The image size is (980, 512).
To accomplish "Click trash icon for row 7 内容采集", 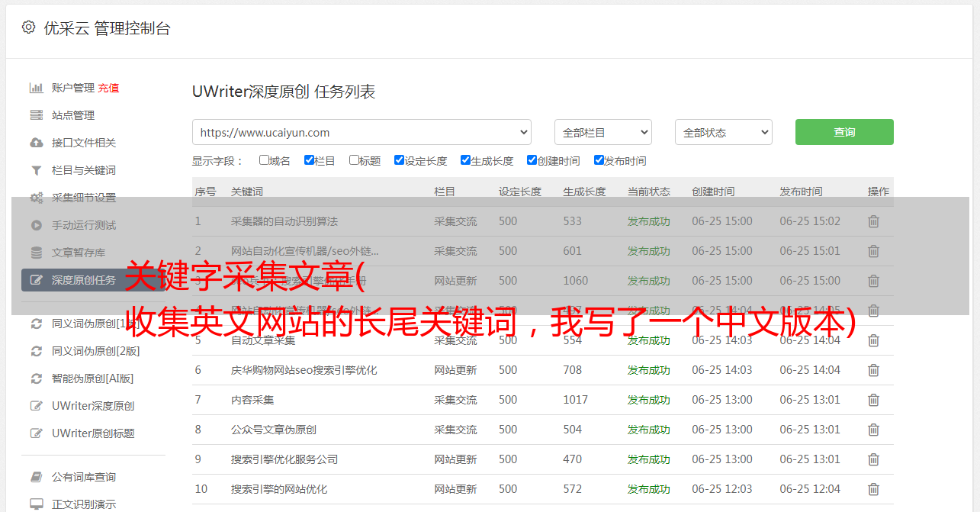I will point(873,400).
